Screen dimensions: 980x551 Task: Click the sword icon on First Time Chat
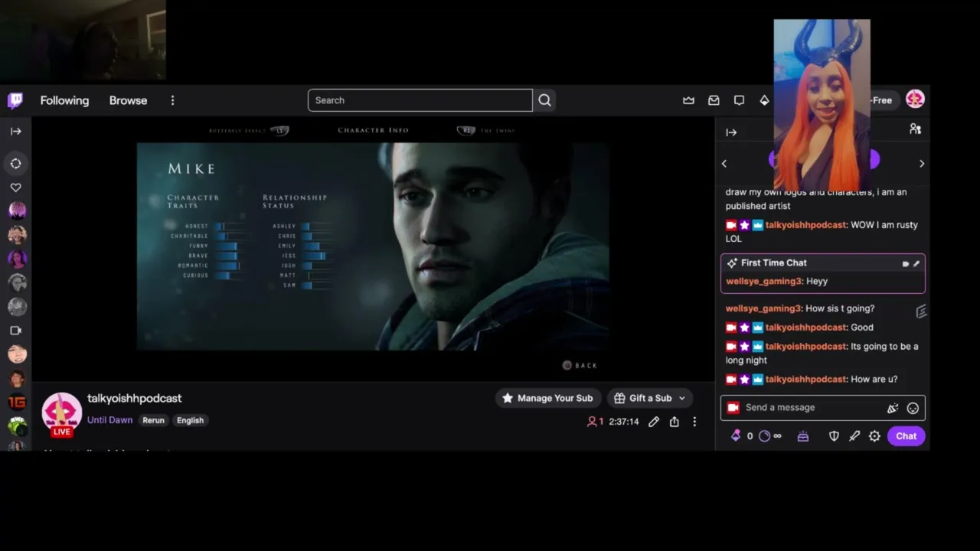pyautogui.click(x=916, y=263)
